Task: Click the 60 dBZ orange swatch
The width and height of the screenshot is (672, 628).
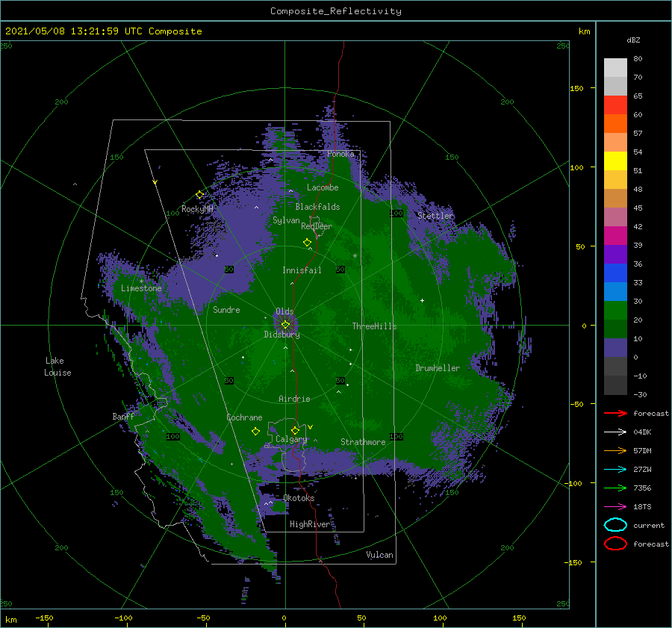Action: pos(615,123)
